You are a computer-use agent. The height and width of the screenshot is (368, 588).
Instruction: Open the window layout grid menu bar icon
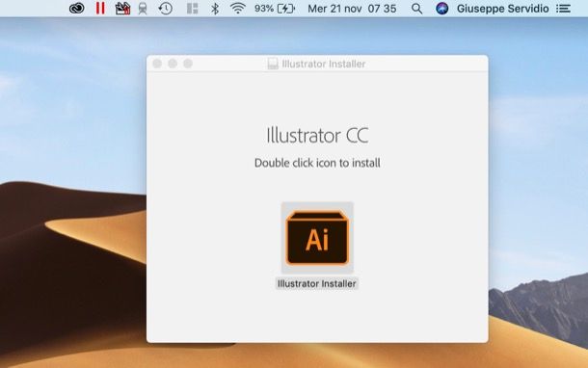point(193,9)
